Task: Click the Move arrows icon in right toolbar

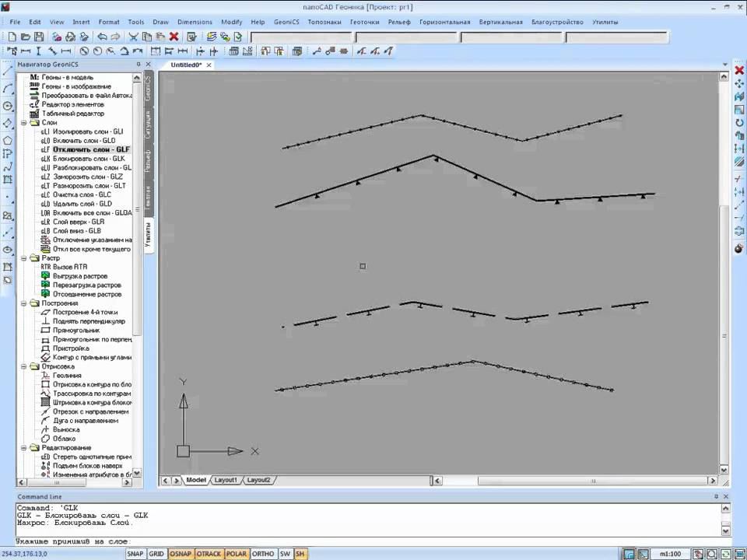Action: [x=739, y=84]
